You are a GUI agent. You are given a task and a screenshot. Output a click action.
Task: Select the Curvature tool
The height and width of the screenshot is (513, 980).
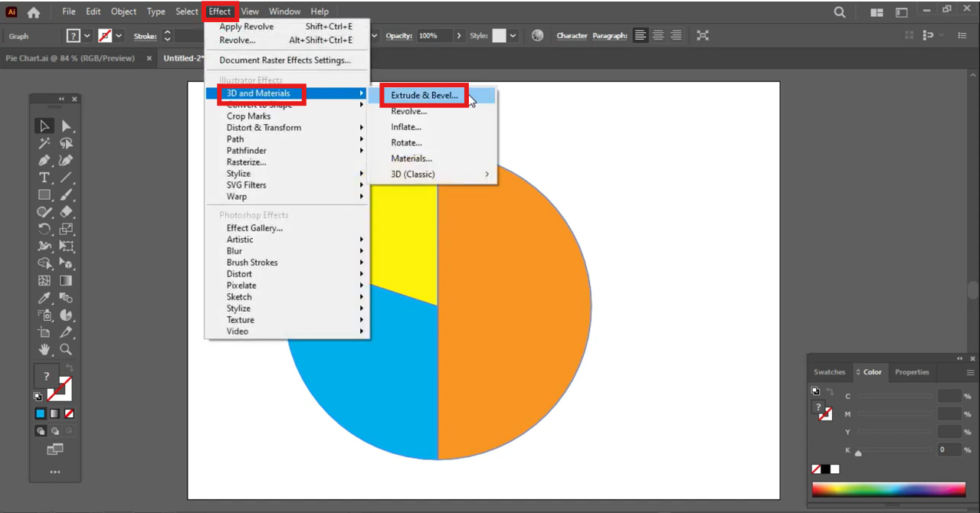coord(67,160)
